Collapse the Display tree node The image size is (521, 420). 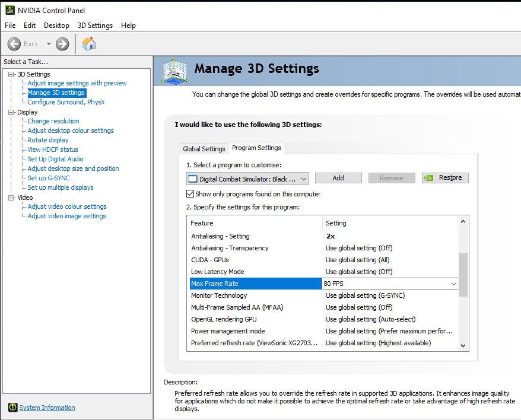(x=11, y=112)
